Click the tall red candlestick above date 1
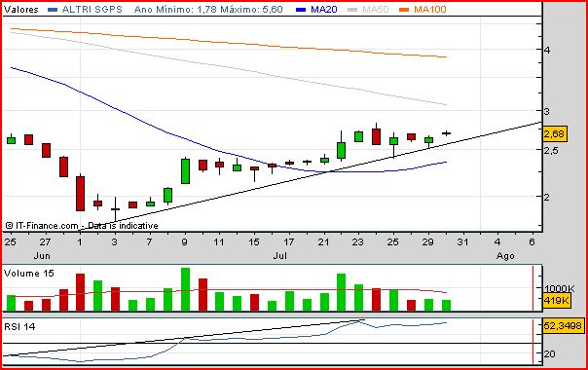This screenshot has width=588, height=370. coord(80,193)
